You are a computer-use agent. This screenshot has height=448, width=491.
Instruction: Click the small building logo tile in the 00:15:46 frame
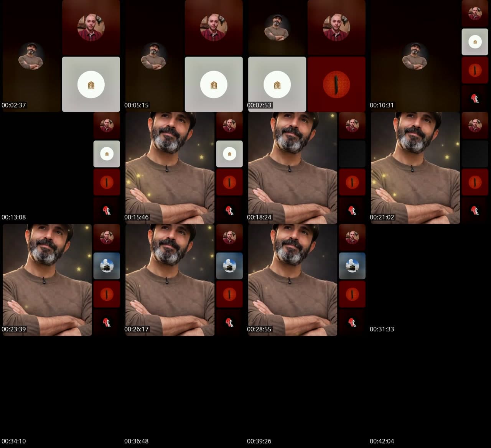click(229, 154)
